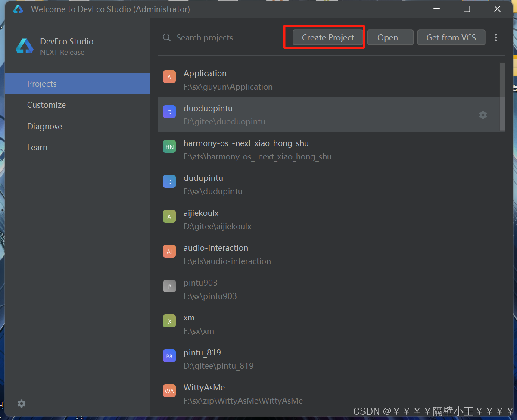517x420 pixels.
Task: Open settings gear for duoduopintu project
Action: pos(483,115)
